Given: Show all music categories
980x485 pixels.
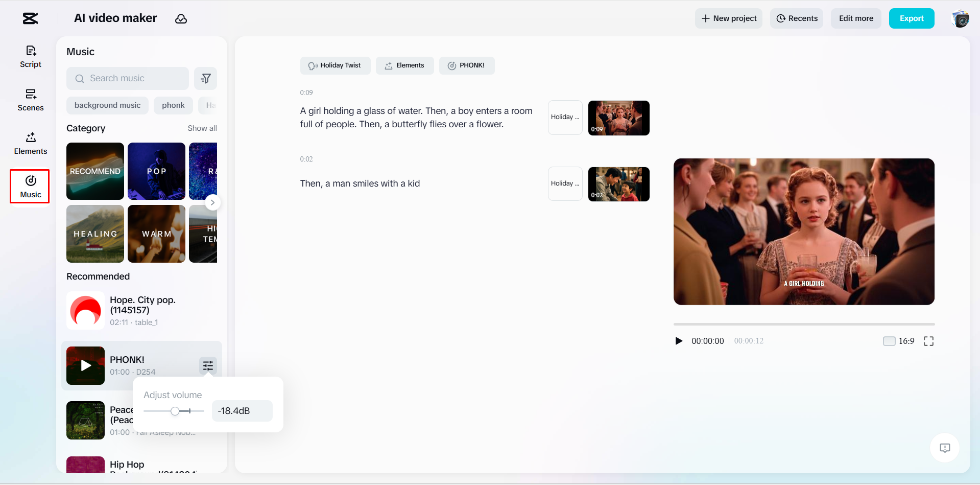Looking at the screenshot, I should pyautogui.click(x=202, y=128).
